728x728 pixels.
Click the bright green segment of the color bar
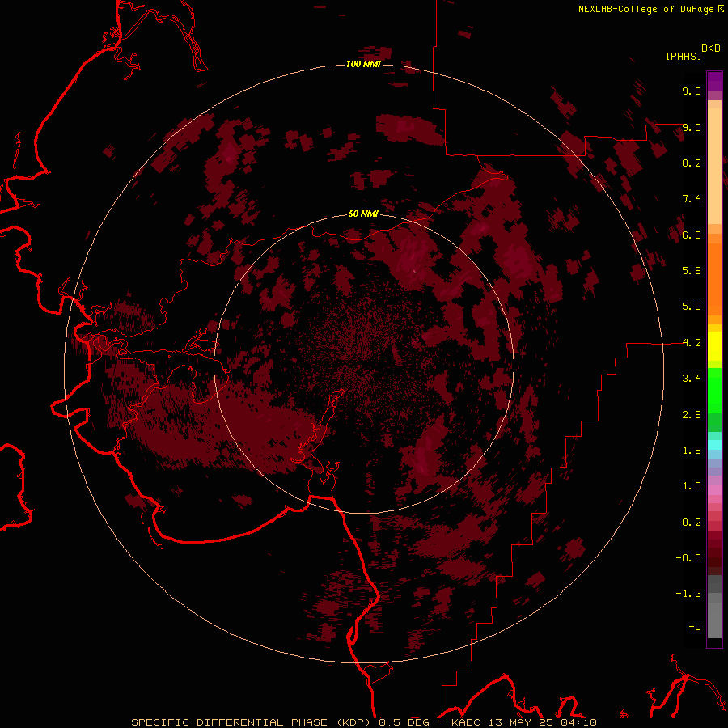click(714, 391)
